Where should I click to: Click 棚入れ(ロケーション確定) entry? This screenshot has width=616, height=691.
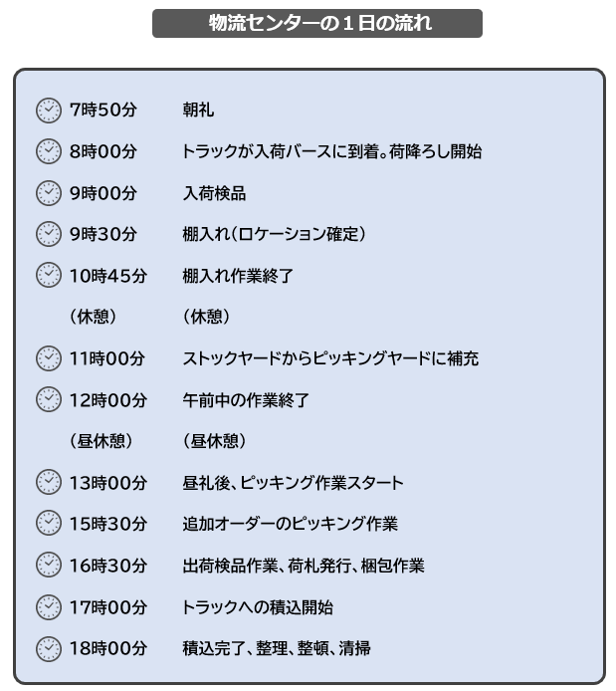[x=275, y=234]
